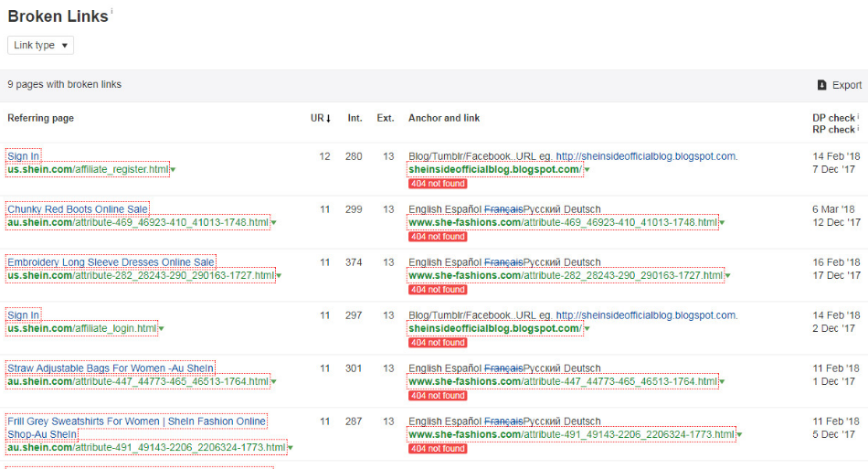Click info icon beside RP check
This screenshot has height=469, width=868.
pyautogui.click(x=858, y=128)
